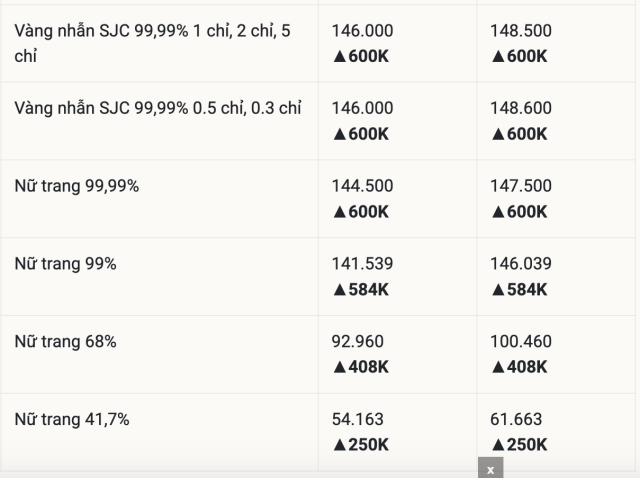Viewport: 640px width, 478px height.
Task: Click the 408K change under 92.960
Action: tap(368, 367)
